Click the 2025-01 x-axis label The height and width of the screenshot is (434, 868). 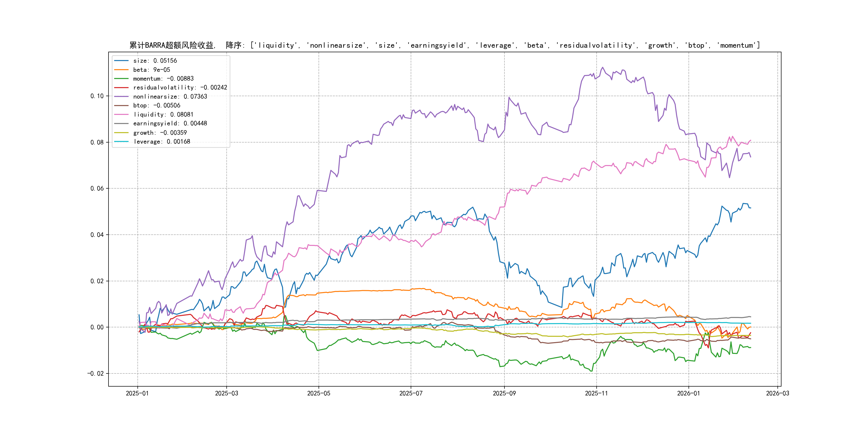coord(137,393)
